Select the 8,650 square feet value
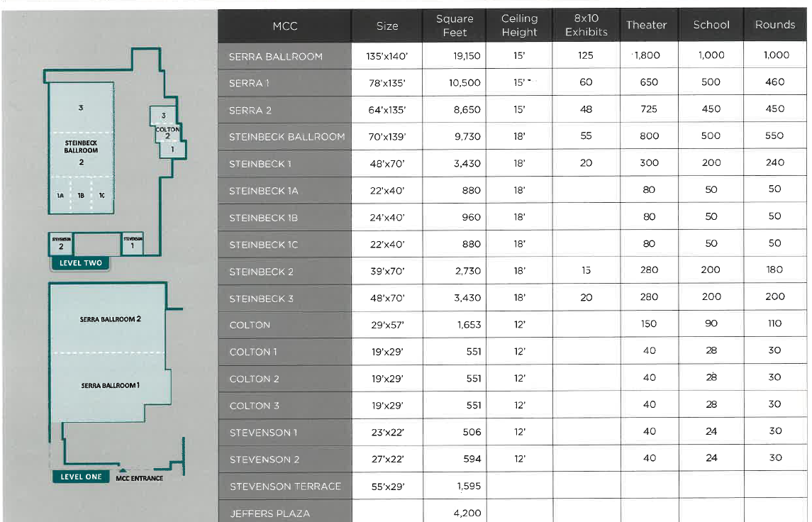Screen dimensions: 812x522 tap(467, 109)
